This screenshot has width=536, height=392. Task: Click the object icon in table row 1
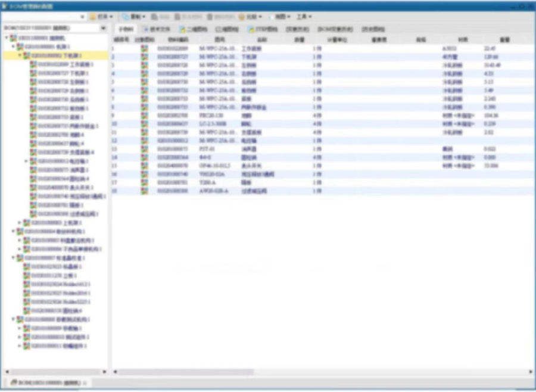pos(145,49)
